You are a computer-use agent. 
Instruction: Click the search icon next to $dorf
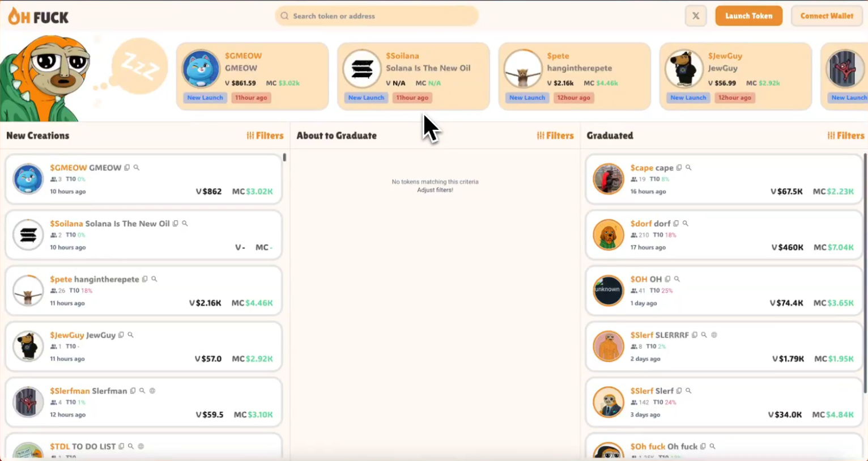tap(686, 223)
